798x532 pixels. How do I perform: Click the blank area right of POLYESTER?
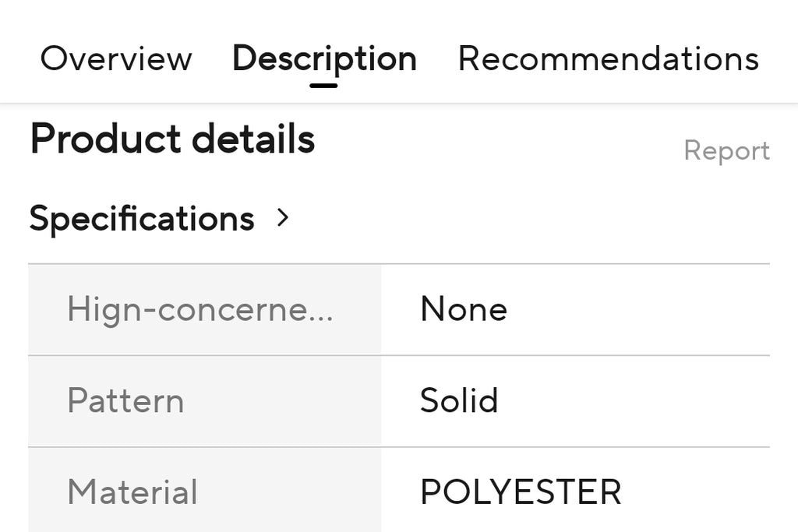click(695, 491)
